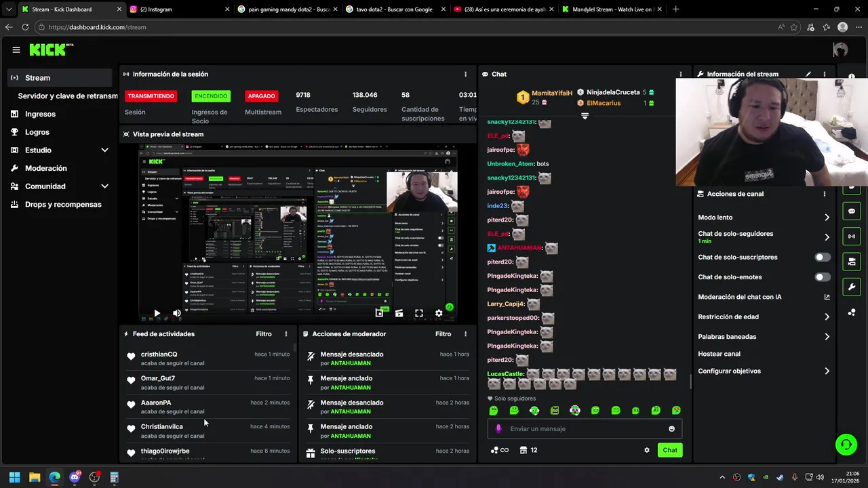Play the stream preview video
The width and height of the screenshot is (868, 488).
(x=157, y=313)
